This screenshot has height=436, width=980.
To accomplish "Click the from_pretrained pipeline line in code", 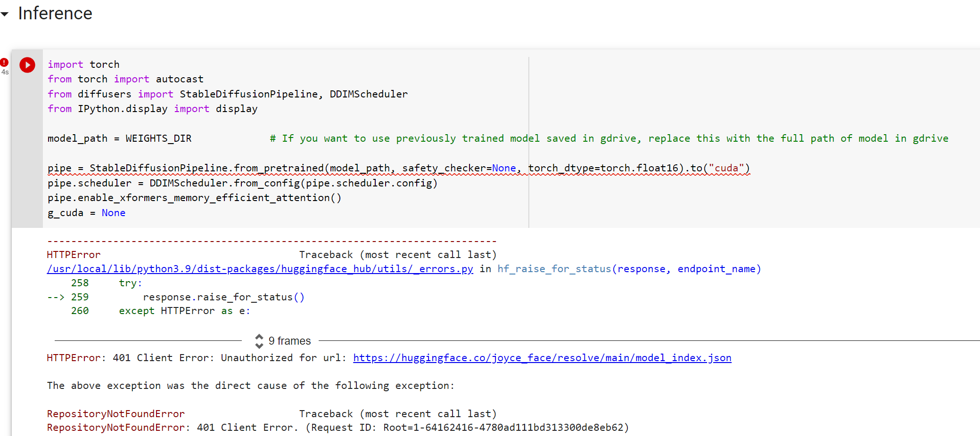I will click(x=399, y=168).
